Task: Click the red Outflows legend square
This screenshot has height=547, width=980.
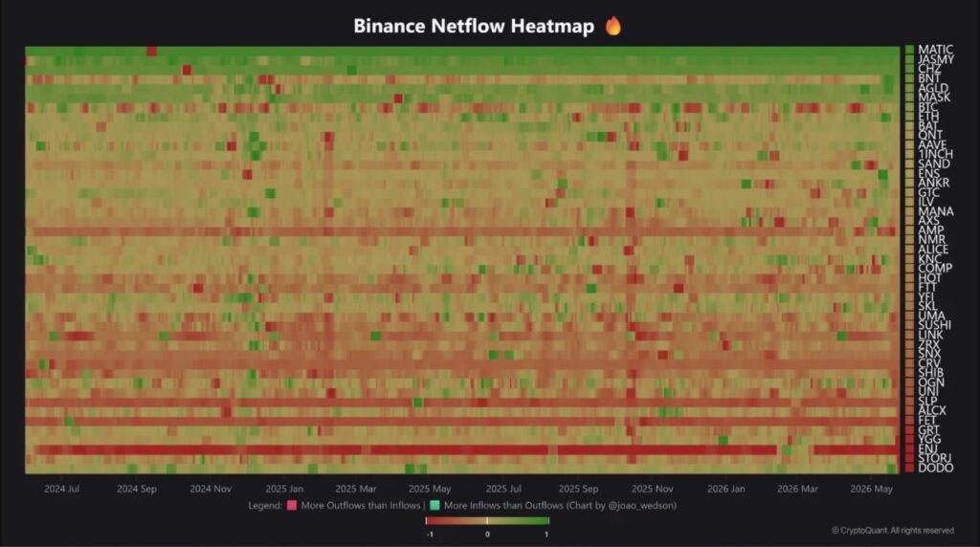Action: click(x=291, y=505)
